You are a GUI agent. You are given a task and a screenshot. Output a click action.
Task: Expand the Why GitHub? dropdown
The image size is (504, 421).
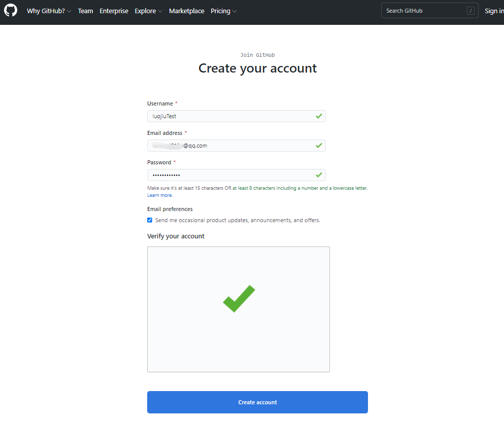click(x=49, y=11)
